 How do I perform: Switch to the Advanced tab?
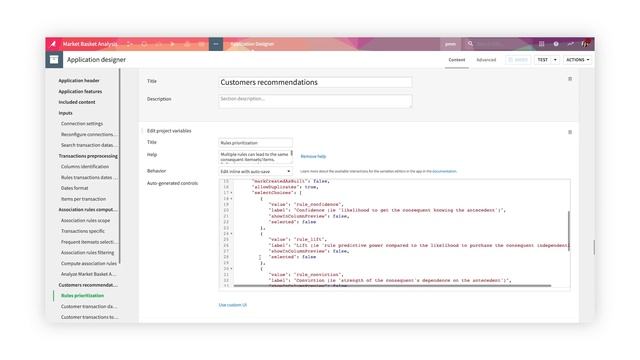(x=486, y=60)
